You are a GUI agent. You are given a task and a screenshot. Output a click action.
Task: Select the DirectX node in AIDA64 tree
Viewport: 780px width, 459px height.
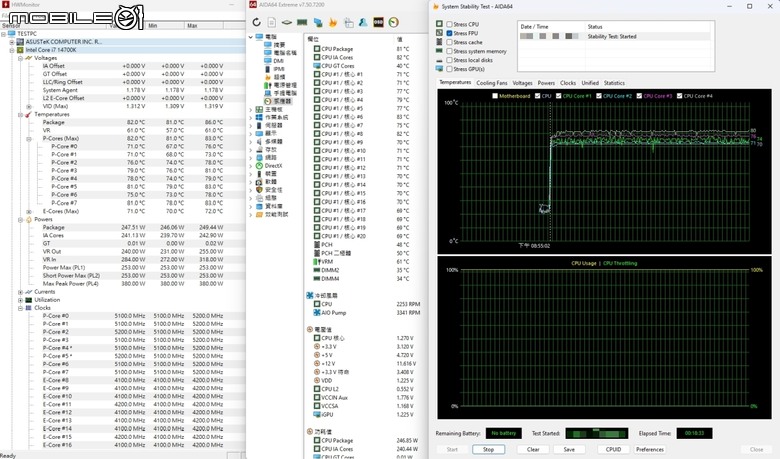point(269,166)
